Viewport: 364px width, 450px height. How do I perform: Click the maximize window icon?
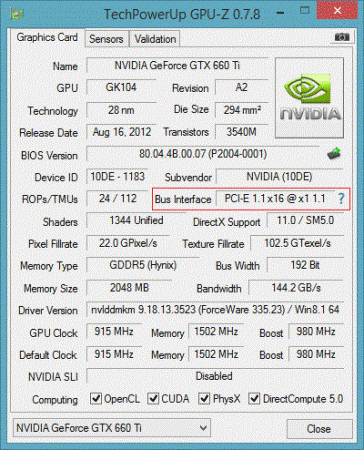point(304,11)
